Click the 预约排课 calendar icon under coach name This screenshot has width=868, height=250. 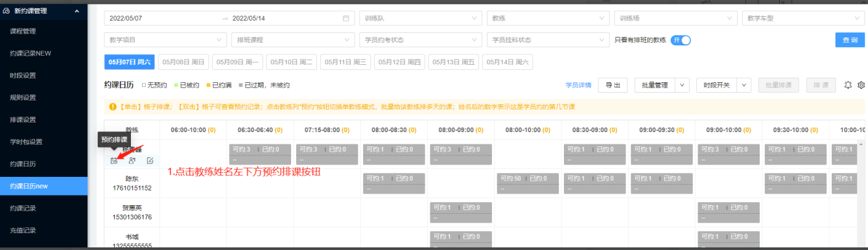(x=114, y=161)
